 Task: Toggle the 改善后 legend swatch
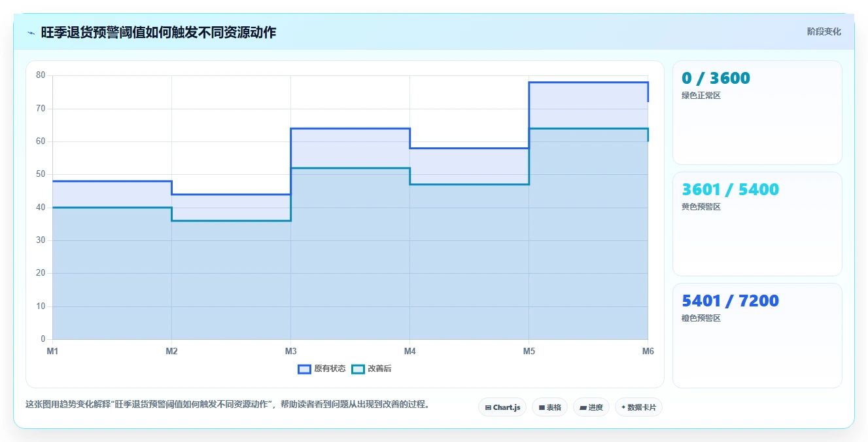point(358,369)
